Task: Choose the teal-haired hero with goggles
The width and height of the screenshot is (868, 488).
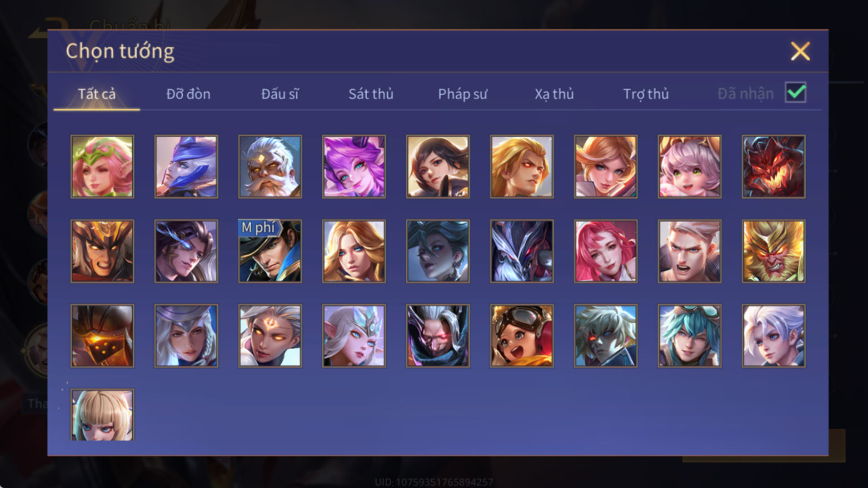Action: pos(690,336)
